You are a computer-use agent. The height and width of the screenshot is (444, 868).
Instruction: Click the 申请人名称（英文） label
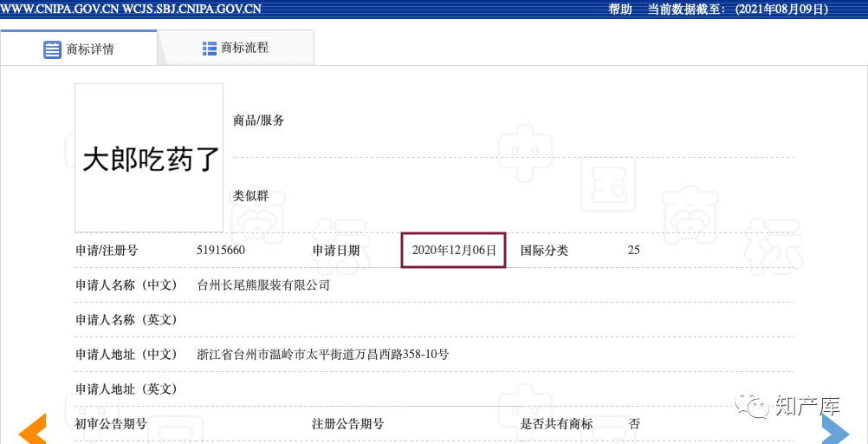[x=126, y=320]
